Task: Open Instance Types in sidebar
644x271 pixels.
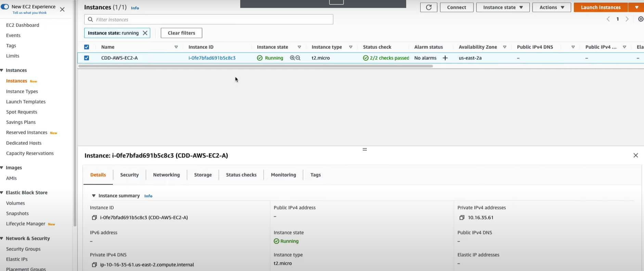Action: [x=22, y=91]
